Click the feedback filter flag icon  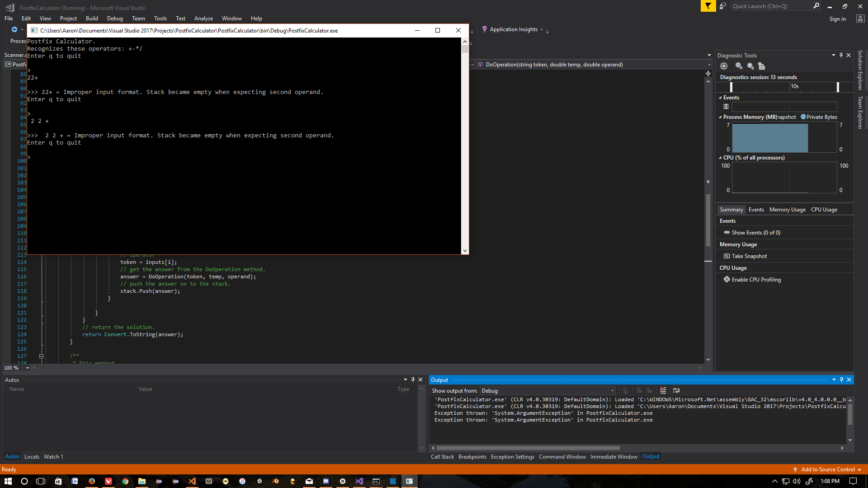[x=708, y=6]
